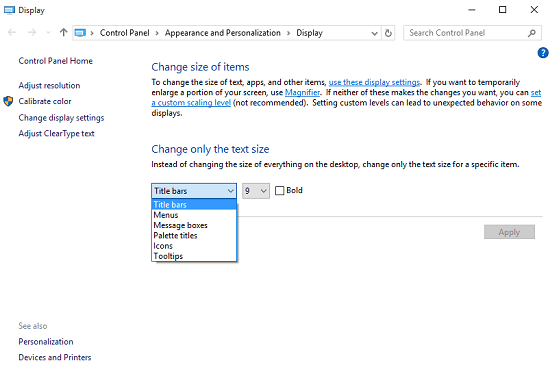This screenshot has height=376, width=550.
Task: Open recent locations dropdown arrow
Action: (48, 33)
